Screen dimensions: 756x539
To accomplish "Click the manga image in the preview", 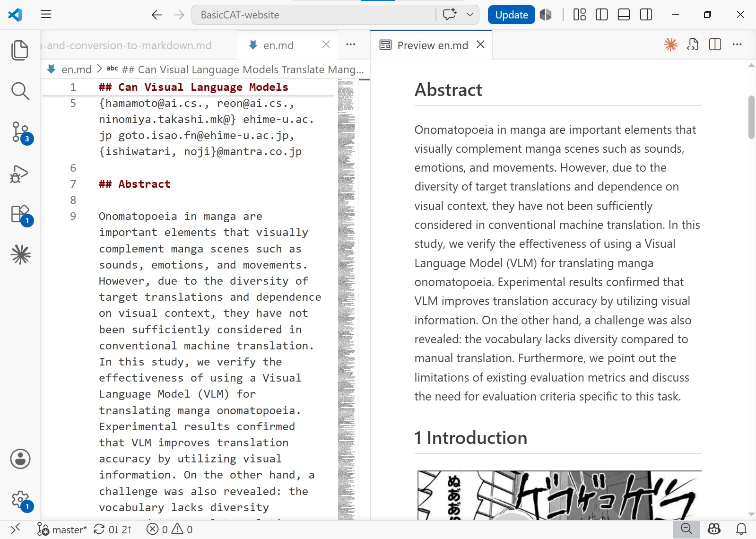I will click(559, 495).
